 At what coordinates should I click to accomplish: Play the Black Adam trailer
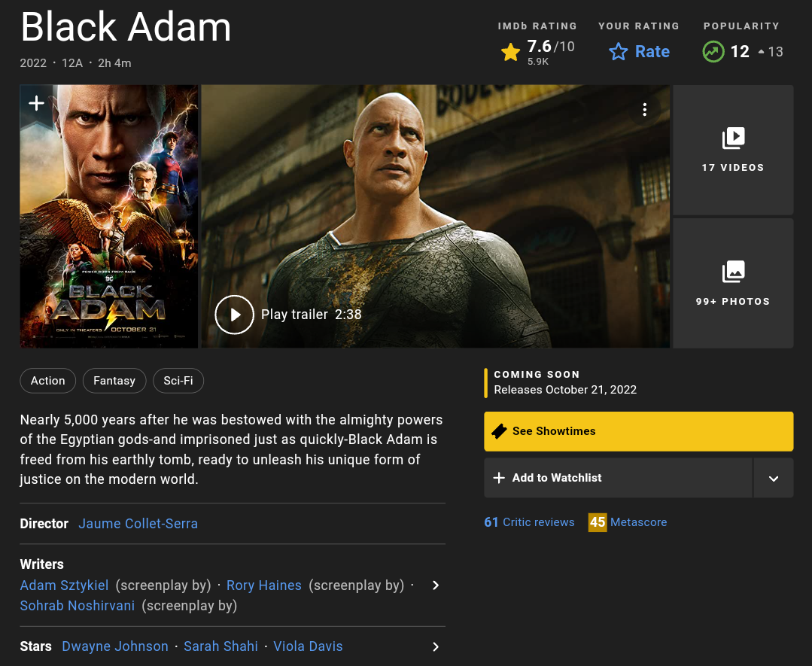[x=235, y=315]
